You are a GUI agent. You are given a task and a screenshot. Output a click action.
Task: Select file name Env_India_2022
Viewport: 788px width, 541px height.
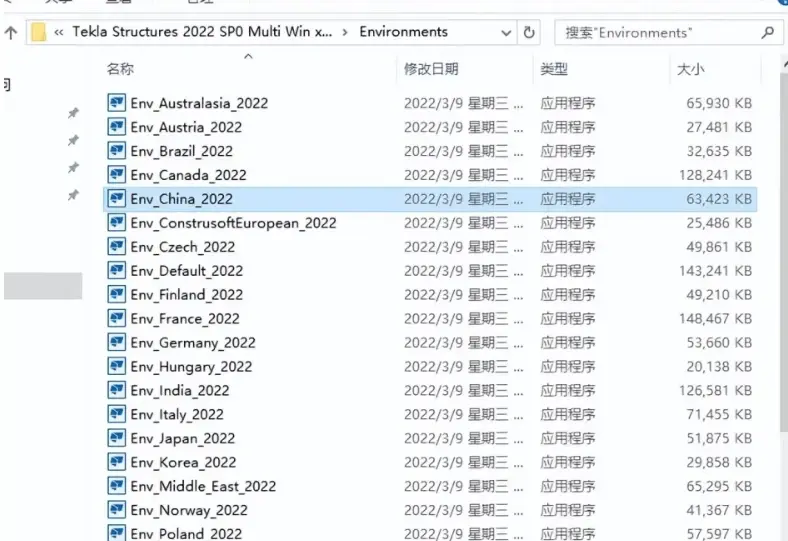(180, 390)
